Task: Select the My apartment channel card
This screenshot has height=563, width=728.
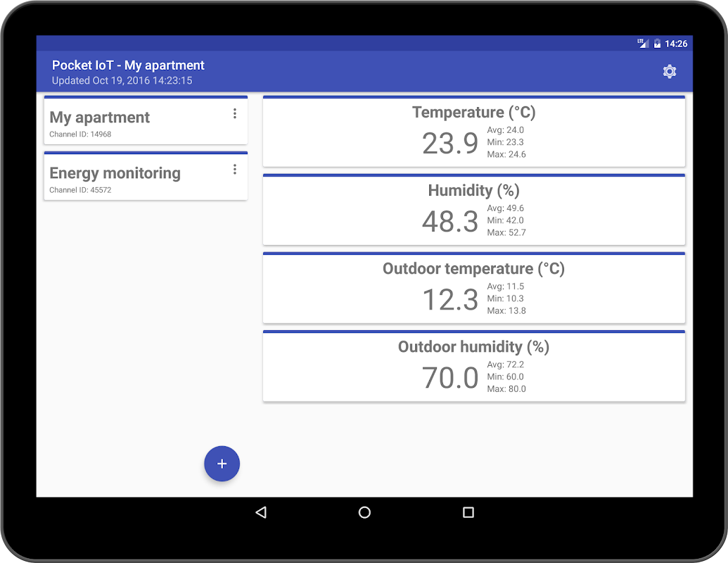Action: point(146,120)
